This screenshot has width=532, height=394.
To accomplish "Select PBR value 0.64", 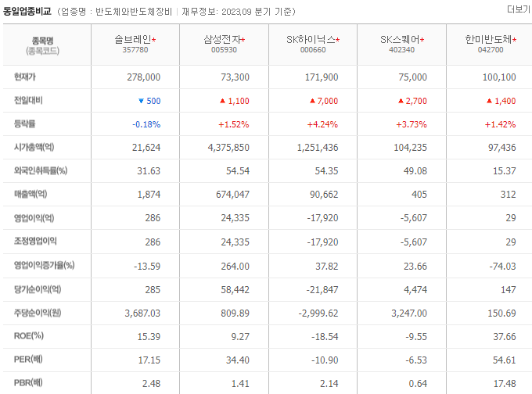I will point(418,384).
